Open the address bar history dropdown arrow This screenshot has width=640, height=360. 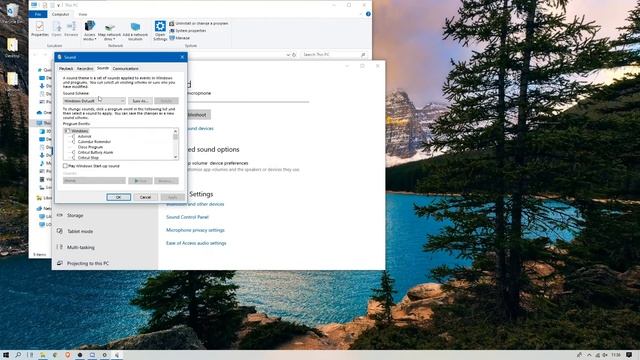pos(288,55)
